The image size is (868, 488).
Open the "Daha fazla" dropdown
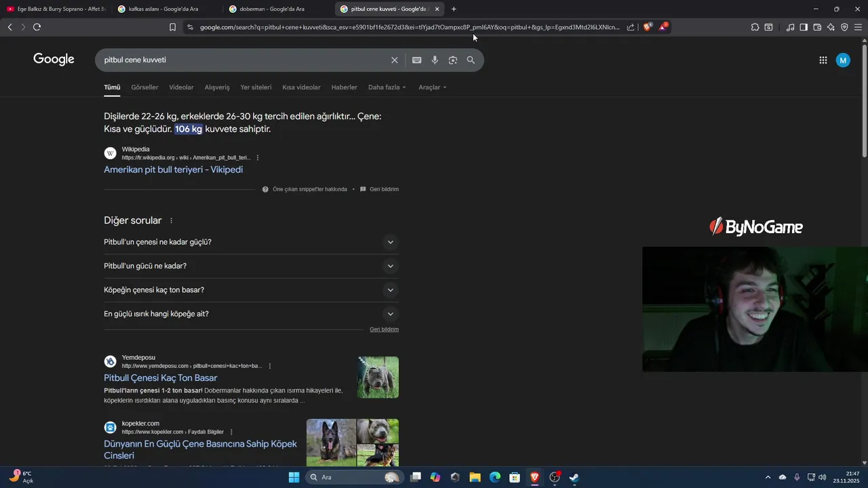point(387,87)
